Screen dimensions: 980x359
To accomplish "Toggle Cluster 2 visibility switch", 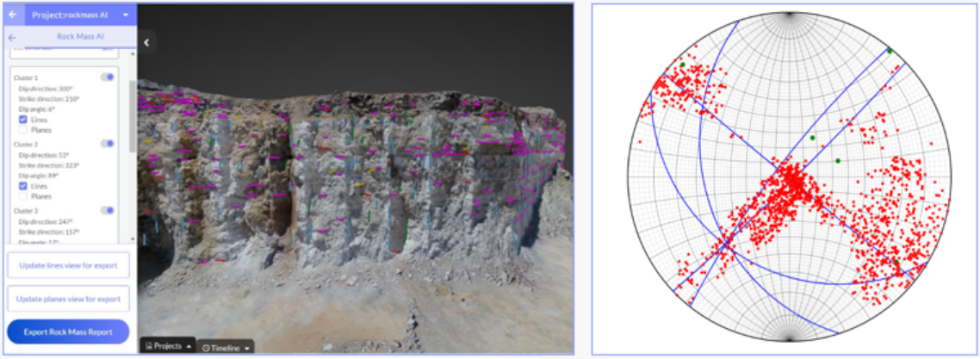I will click(x=108, y=143).
